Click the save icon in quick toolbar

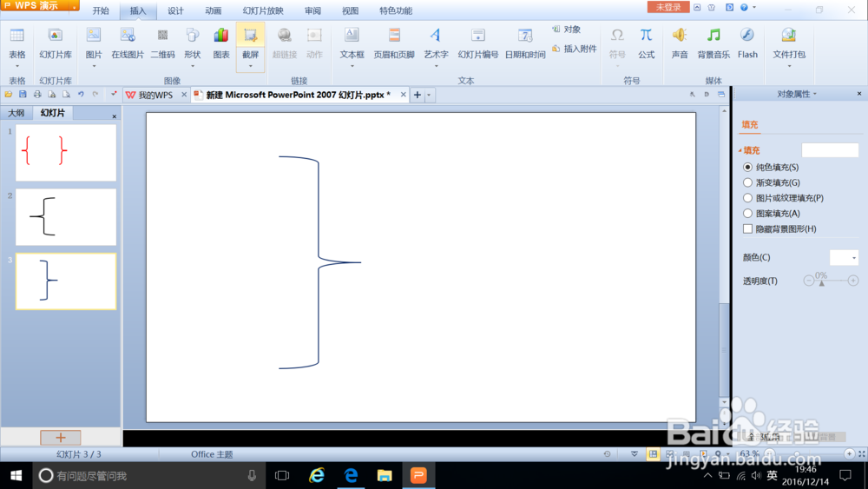tap(23, 95)
